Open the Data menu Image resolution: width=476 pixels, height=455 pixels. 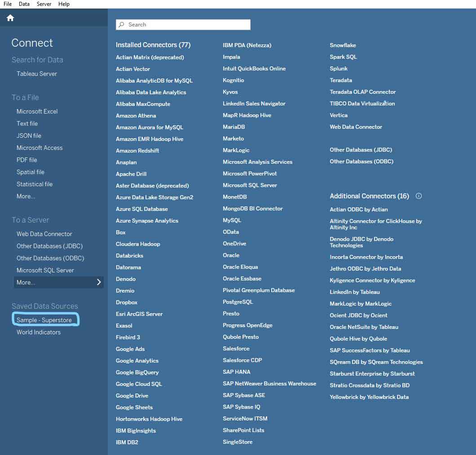coord(24,4)
